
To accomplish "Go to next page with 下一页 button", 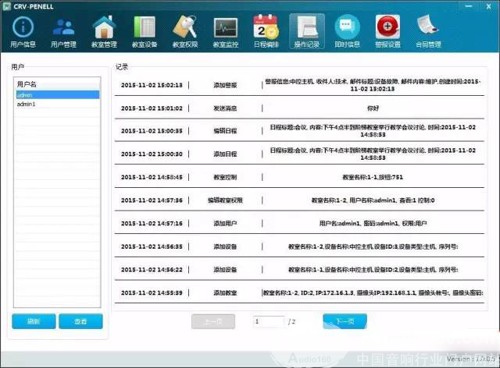I will pos(345,321).
